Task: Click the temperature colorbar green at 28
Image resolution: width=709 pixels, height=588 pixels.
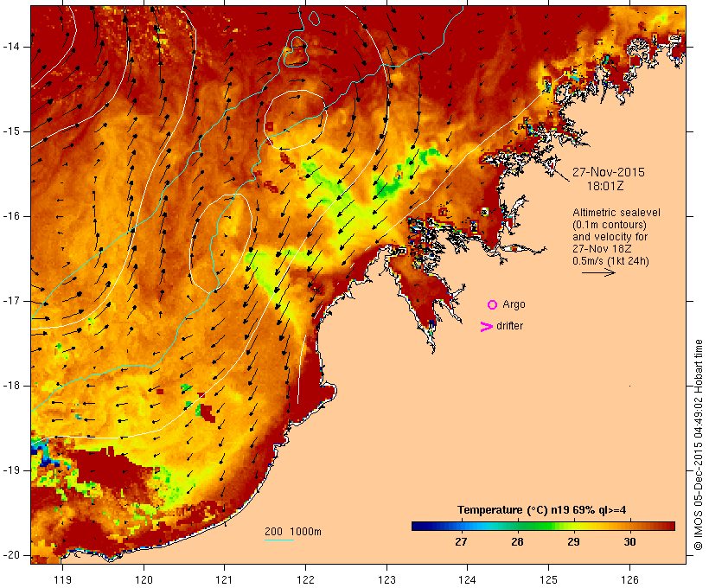Action: click(517, 526)
